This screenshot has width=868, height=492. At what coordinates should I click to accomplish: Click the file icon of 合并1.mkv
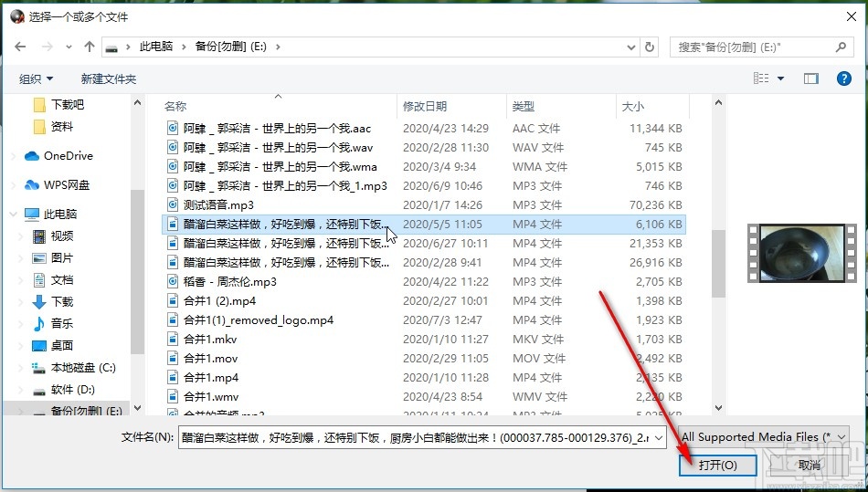173,340
